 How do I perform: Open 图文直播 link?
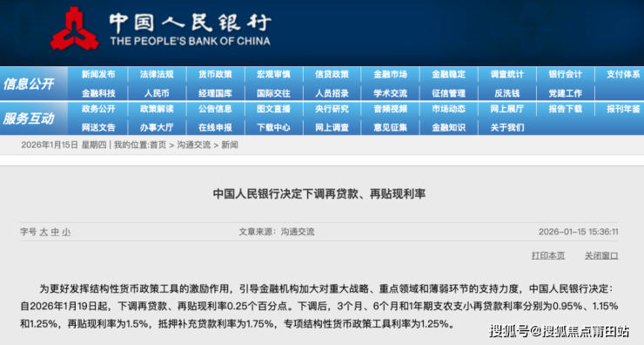point(273,109)
